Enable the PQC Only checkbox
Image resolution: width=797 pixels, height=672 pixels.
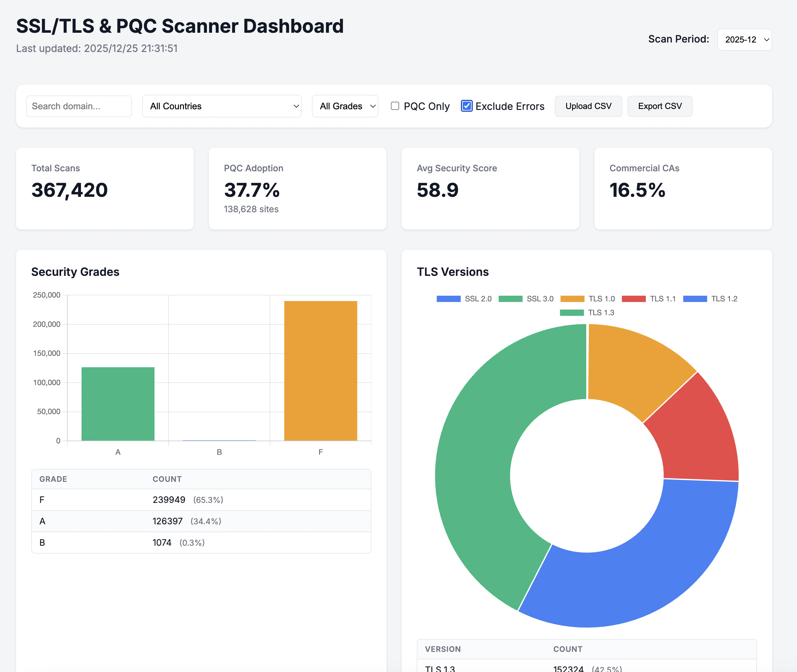[395, 106]
